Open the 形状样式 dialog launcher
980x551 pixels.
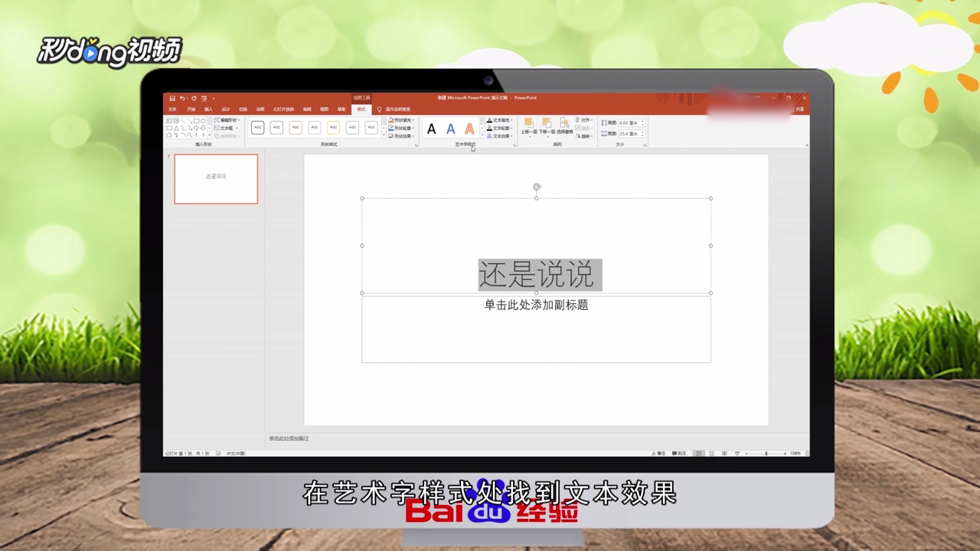(x=416, y=145)
